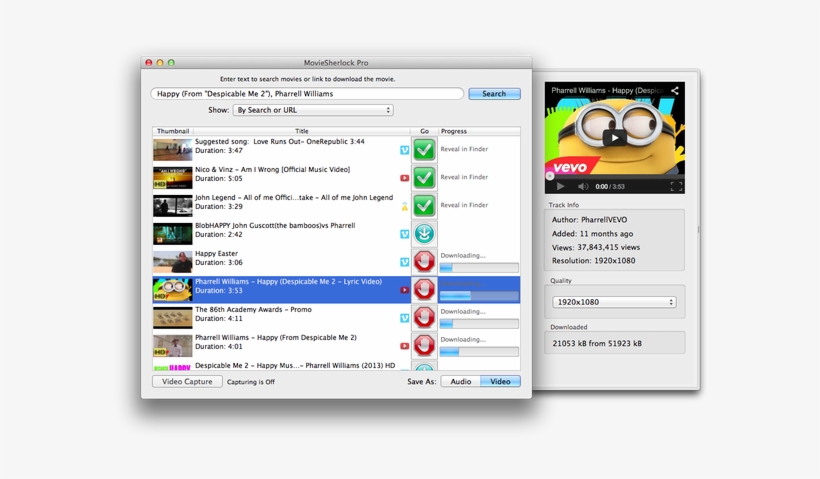Image resolution: width=820 pixels, height=479 pixels.
Task: Click selected Lyric Video progress bar
Action: coord(479,296)
